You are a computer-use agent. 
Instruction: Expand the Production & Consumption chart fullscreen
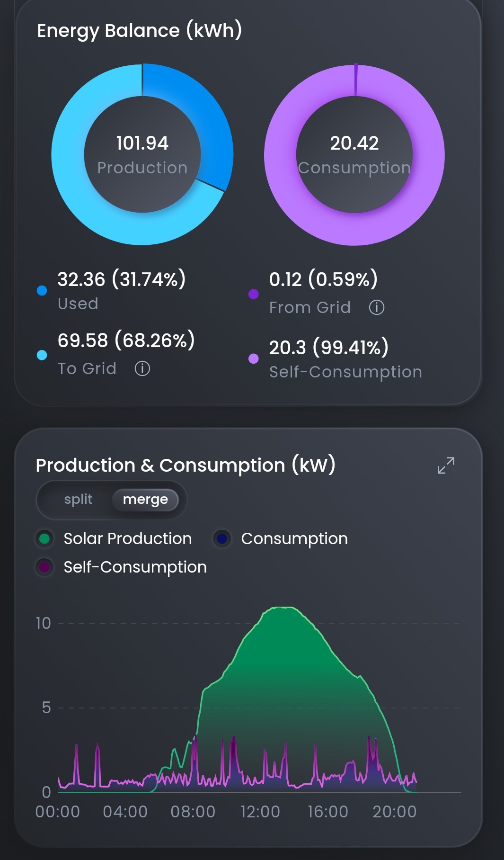pos(446,465)
